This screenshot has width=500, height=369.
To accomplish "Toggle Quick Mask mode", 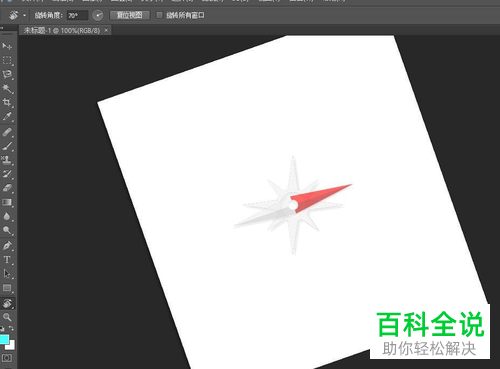I will [7, 358].
